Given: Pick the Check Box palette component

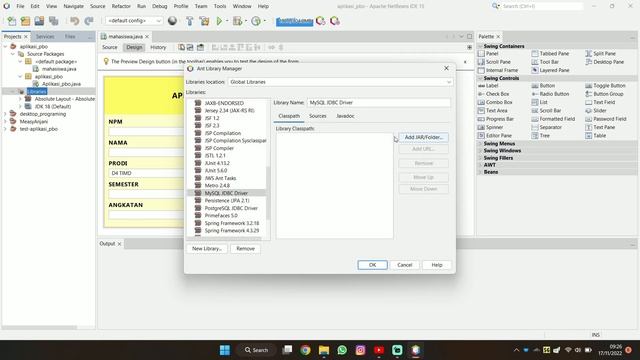Looking at the screenshot, I should click(493, 94).
